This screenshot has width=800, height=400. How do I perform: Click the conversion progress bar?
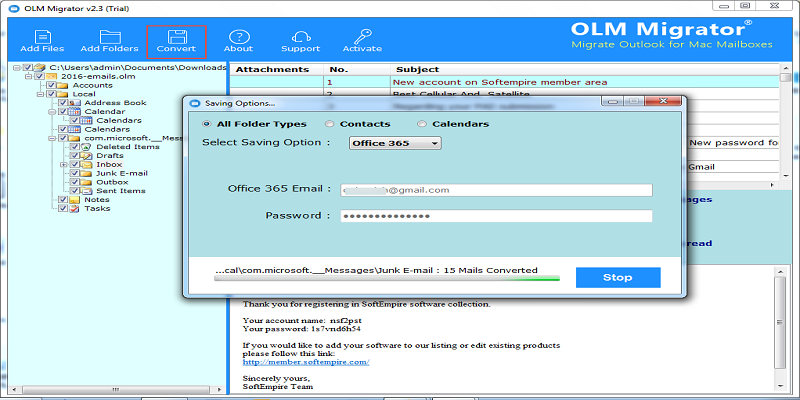point(387,279)
